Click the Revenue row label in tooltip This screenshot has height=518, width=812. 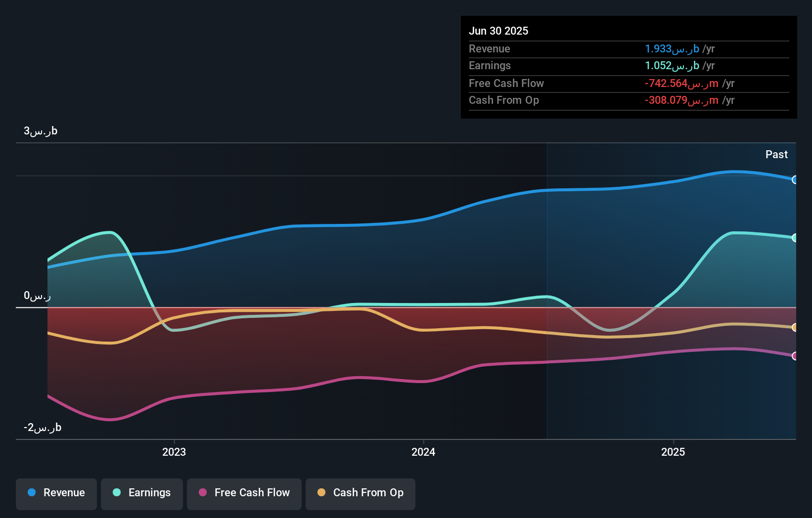click(490, 48)
